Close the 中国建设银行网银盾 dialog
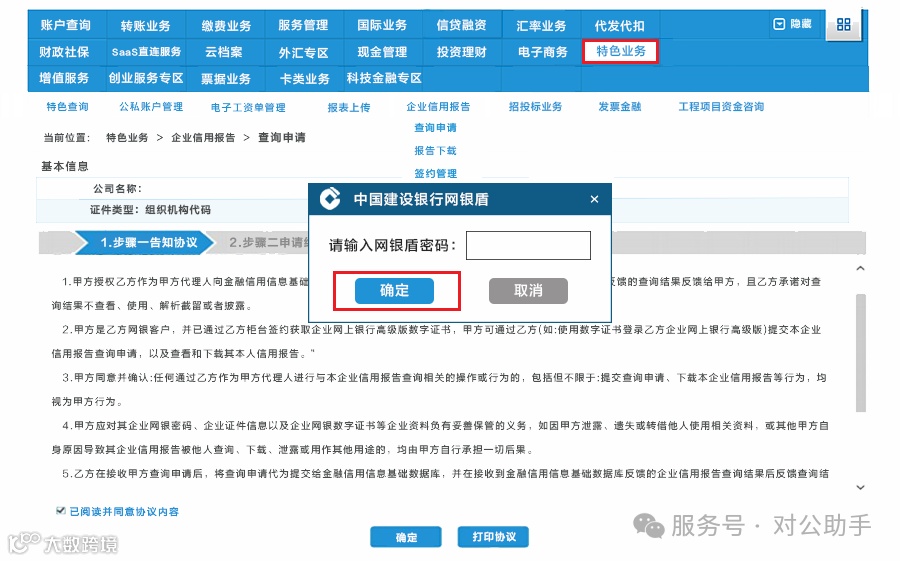Image resolution: width=900 pixels, height=561 pixels. click(x=594, y=199)
